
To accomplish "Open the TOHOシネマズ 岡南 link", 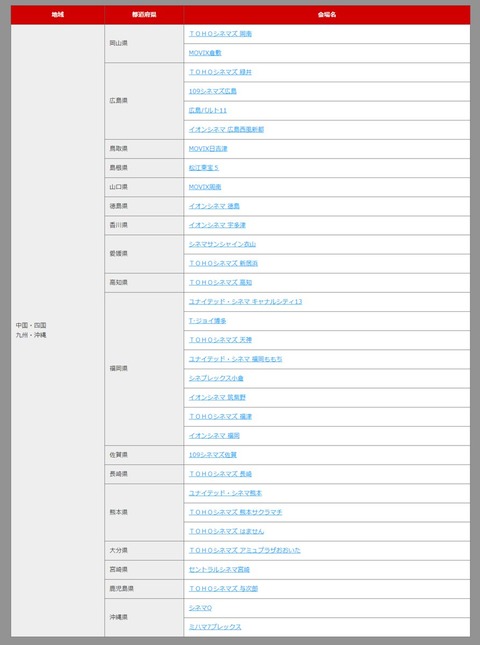I will coord(220,34).
